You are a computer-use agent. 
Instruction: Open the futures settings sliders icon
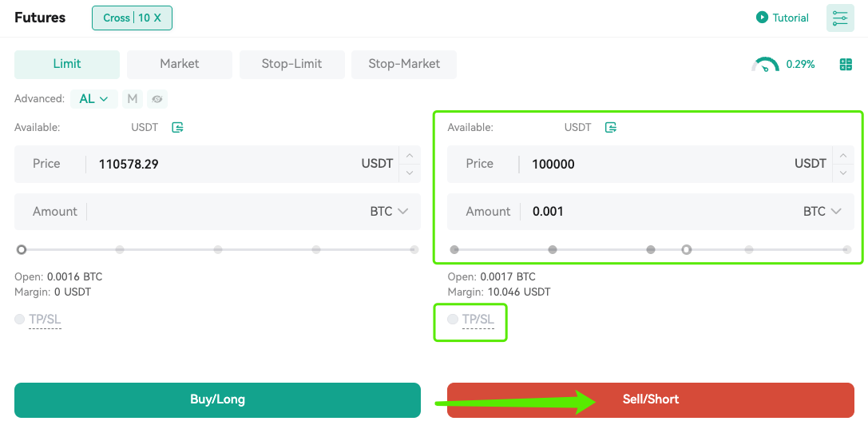tap(840, 18)
